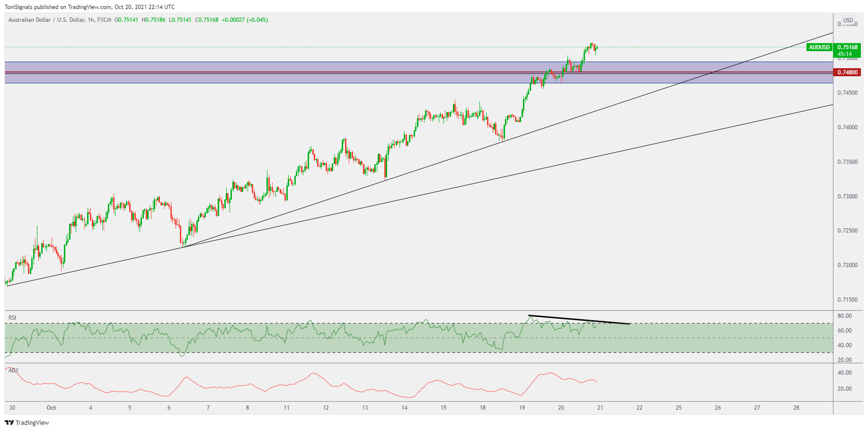Select the red 0.74800 price label
This screenshot has height=431, width=868.
847,72
